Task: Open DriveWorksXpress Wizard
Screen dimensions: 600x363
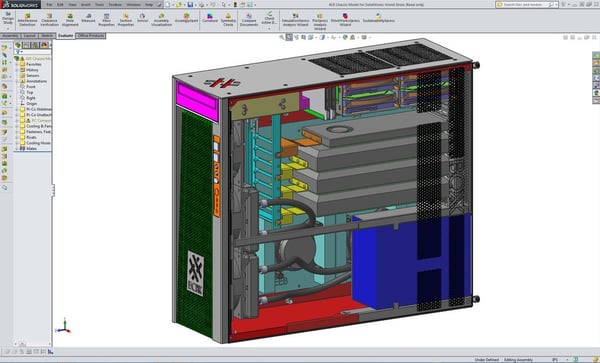Action: coord(345,20)
